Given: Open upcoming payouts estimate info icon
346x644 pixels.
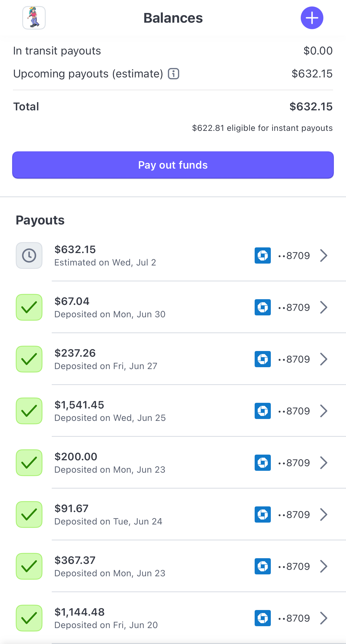Looking at the screenshot, I should (174, 74).
